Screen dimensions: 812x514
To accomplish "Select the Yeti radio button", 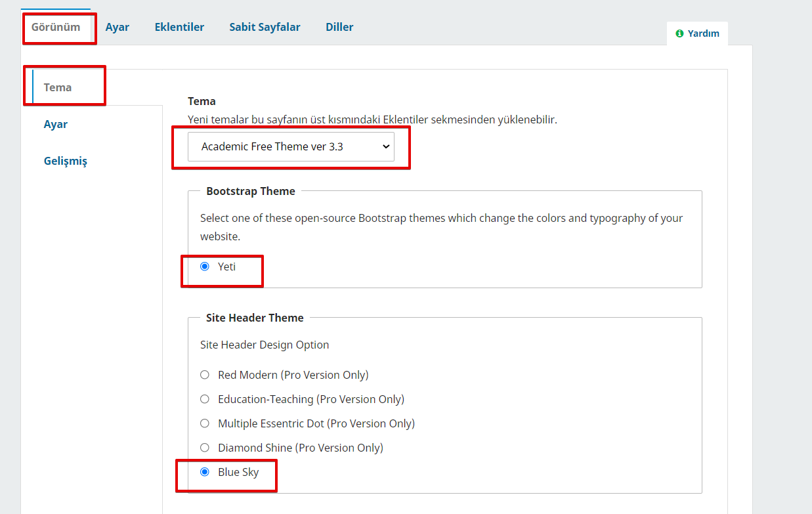I will pyautogui.click(x=205, y=267).
